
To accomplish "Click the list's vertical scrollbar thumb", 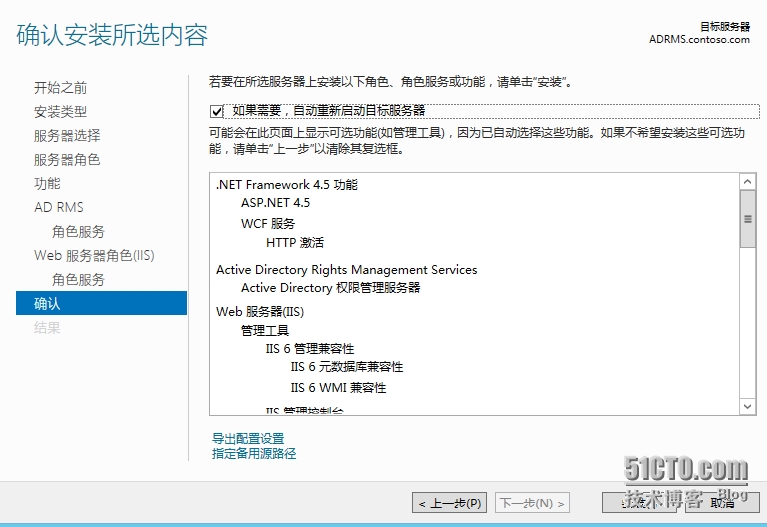I will 747,219.
